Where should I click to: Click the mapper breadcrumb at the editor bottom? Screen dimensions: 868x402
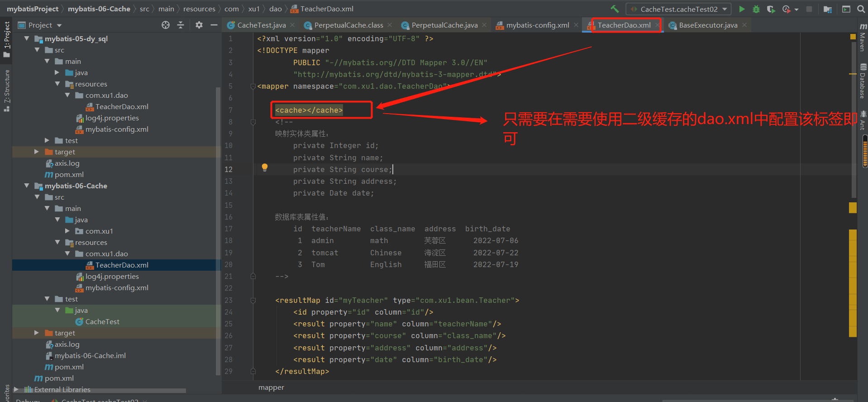(x=271, y=388)
